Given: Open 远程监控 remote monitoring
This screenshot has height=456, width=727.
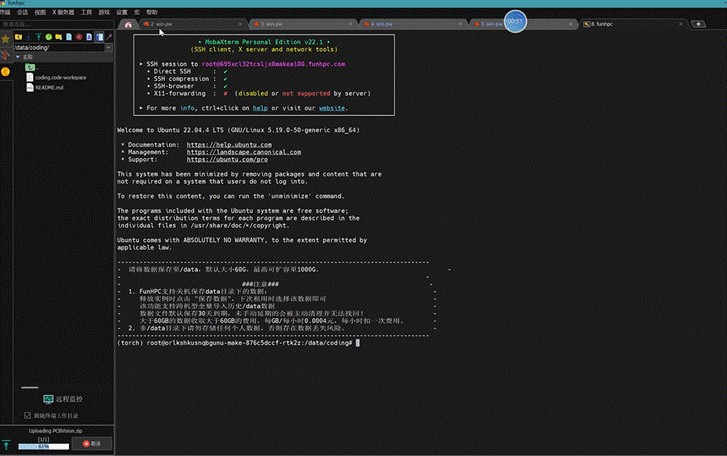Looking at the screenshot, I should click(x=63, y=399).
